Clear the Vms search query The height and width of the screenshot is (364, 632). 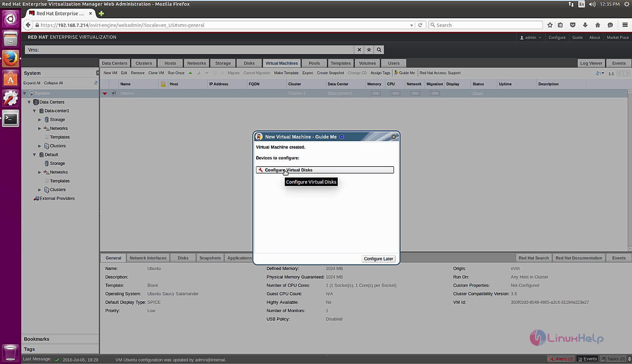(x=359, y=50)
